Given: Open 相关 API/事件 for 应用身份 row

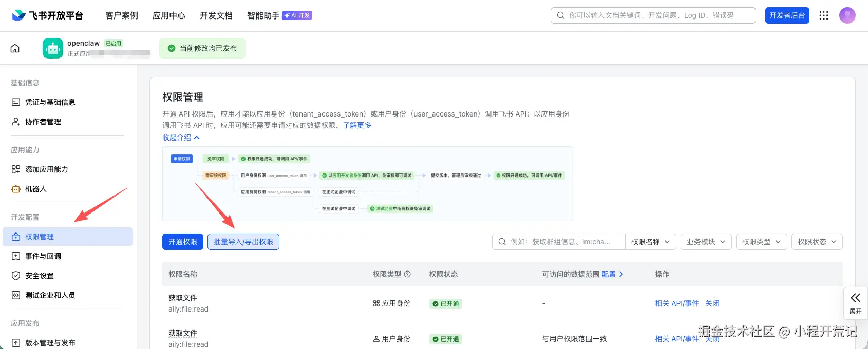Looking at the screenshot, I should [x=677, y=303].
